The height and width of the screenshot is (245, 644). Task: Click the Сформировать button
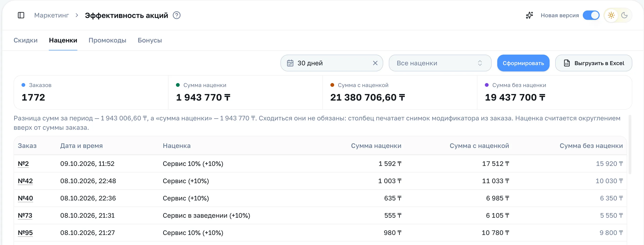523,63
